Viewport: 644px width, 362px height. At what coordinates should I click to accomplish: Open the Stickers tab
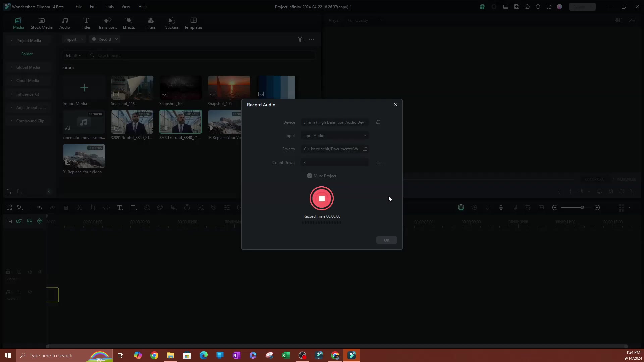point(172,23)
